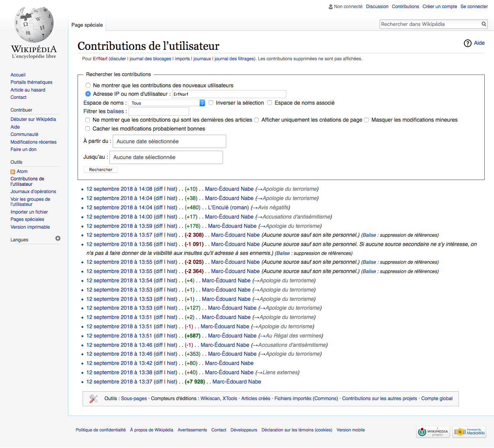Screen dimensions: 494x448
Task: Open Modifications récentes sidebar link
Action: pyautogui.click(x=34, y=142)
